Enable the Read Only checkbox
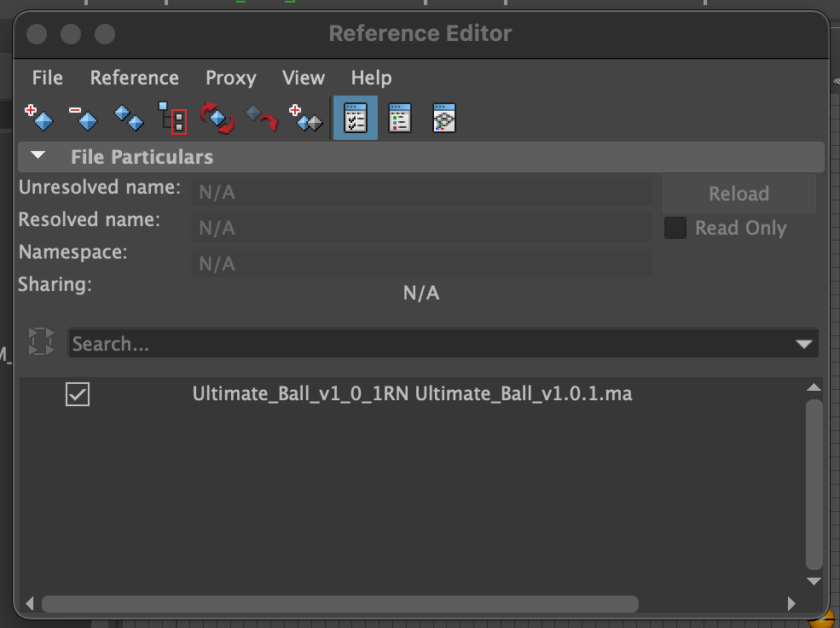840x628 pixels. click(675, 228)
